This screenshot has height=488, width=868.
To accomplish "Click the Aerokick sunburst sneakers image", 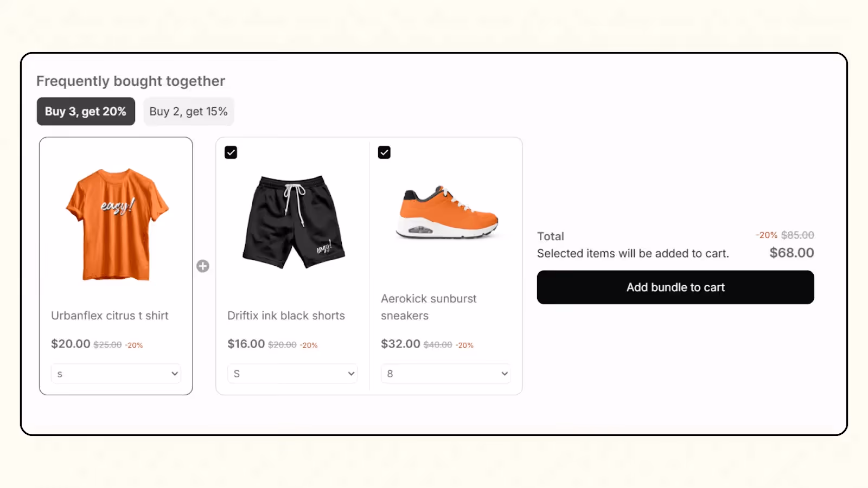I will tap(446, 211).
